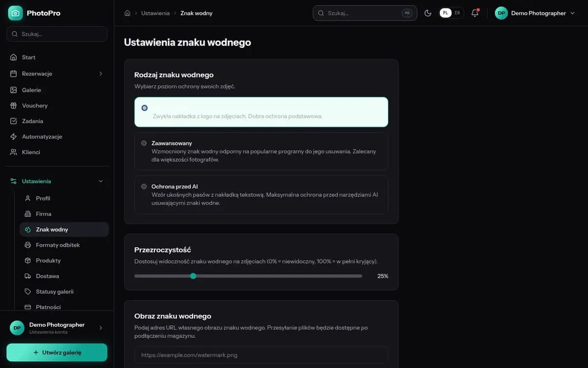Switch language to EN

click(457, 13)
